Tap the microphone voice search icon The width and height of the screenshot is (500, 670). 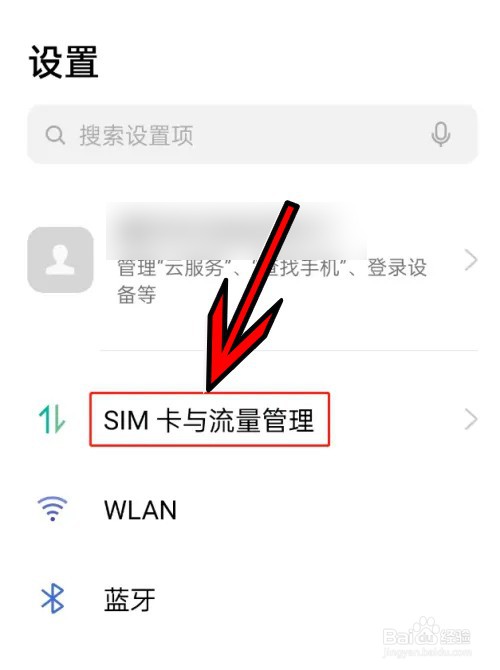click(440, 135)
